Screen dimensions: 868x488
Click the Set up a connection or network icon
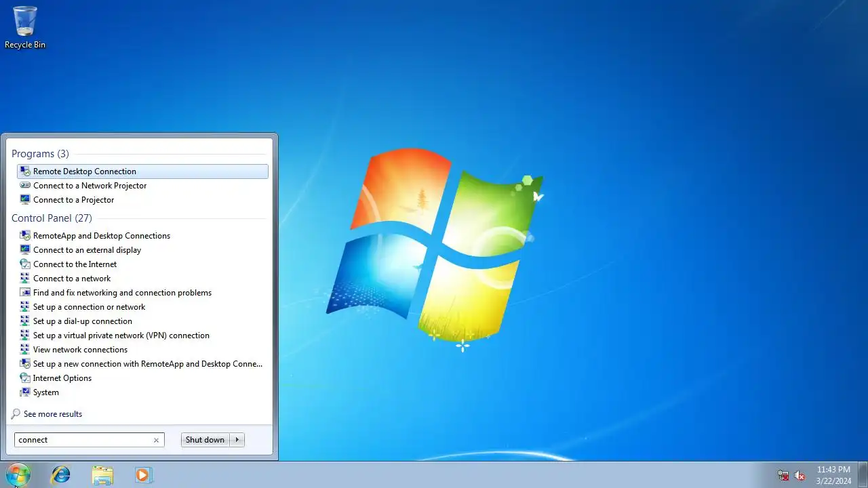click(x=25, y=307)
